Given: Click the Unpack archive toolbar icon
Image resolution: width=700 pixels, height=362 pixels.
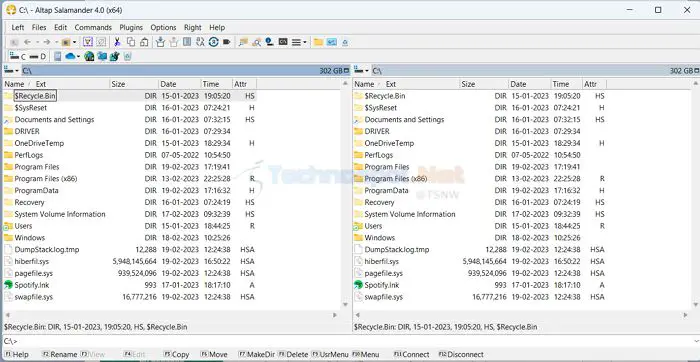Looking at the screenshot, I should point(174,42).
